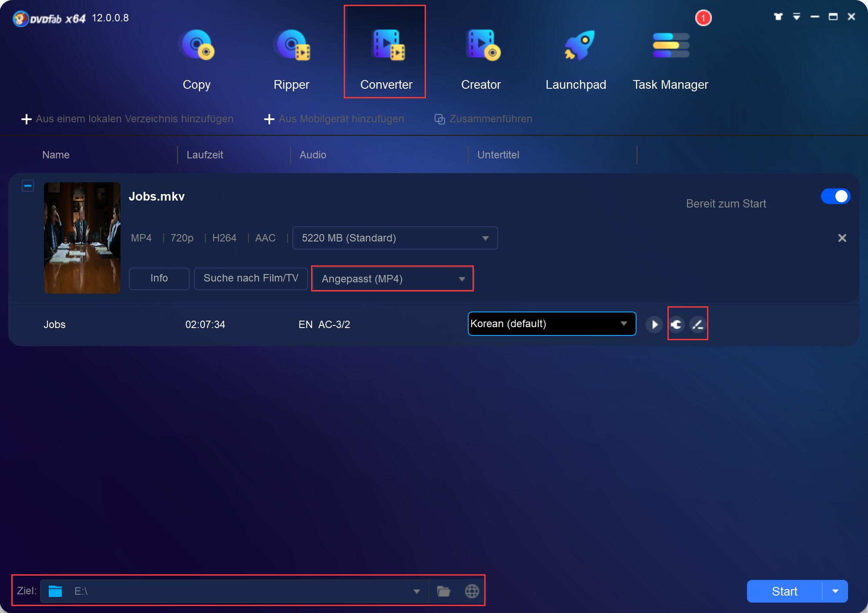Browse output folder with folder icon
The height and width of the screenshot is (613, 868).
click(443, 591)
